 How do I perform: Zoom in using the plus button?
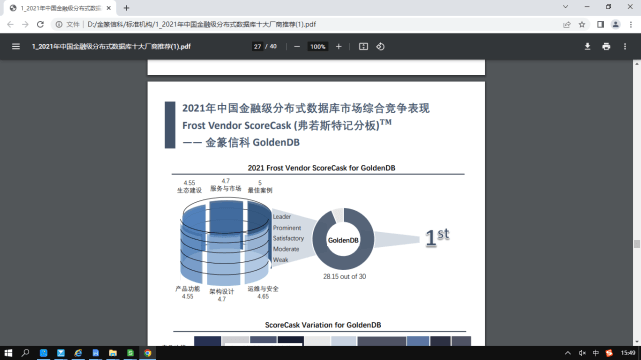[x=338, y=47]
